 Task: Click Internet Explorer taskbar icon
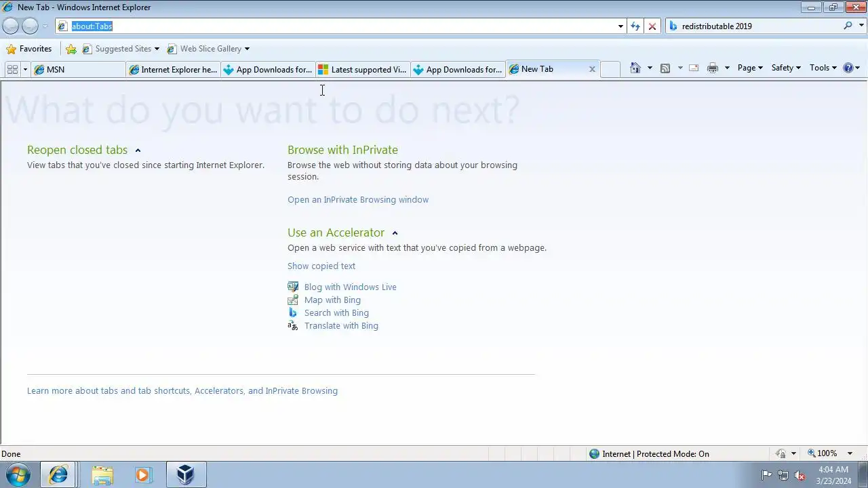(x=58, y=475)
